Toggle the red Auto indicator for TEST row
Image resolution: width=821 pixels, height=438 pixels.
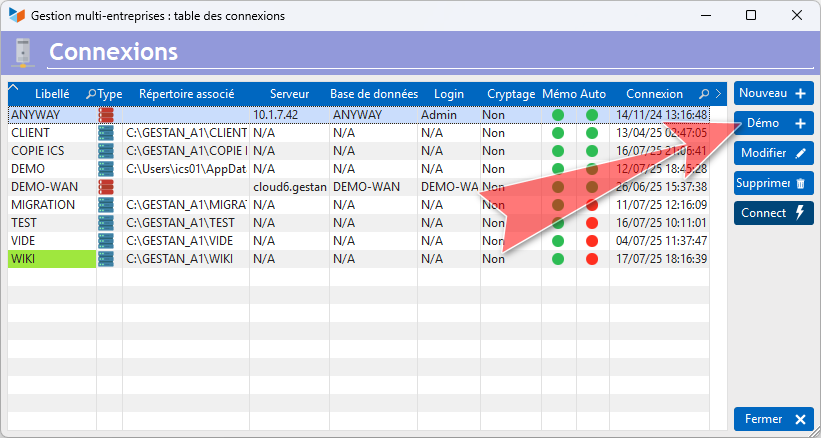592,223
